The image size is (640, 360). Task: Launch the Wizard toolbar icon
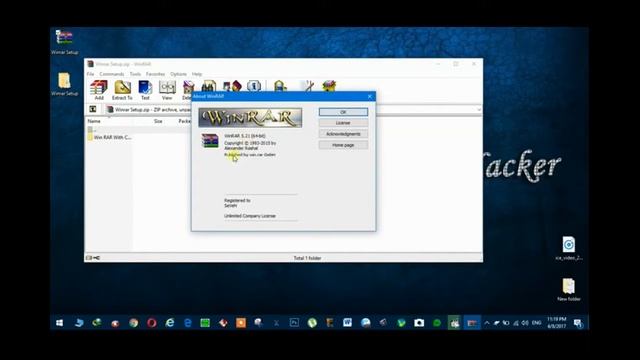point(232,86)
